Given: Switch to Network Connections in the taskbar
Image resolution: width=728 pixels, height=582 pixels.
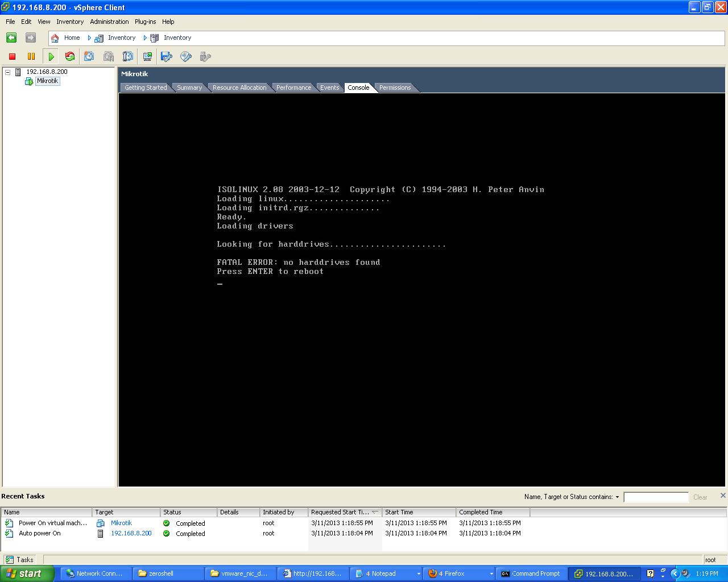Looking at the screenshot, I should coord(96,574).
